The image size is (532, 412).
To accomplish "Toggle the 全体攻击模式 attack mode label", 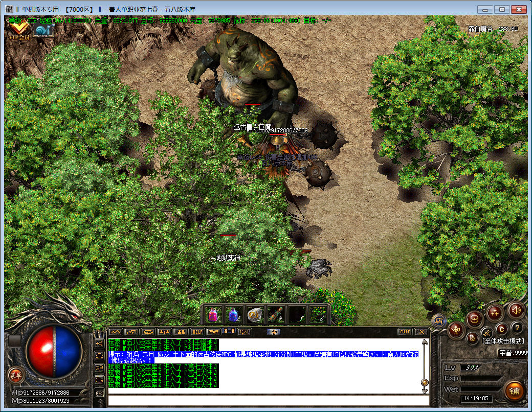I will tap(502, 341).
